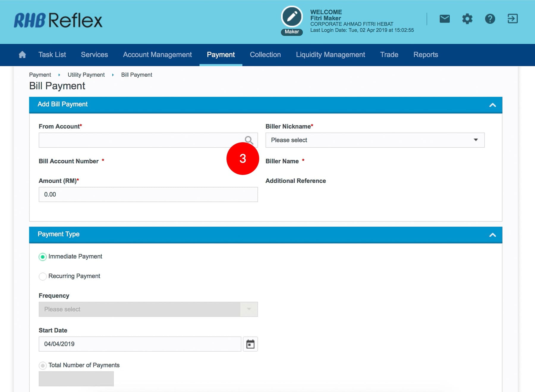This screenshot has width=535, height=392.
Task: Open the Collection menu
Action: 265,55
